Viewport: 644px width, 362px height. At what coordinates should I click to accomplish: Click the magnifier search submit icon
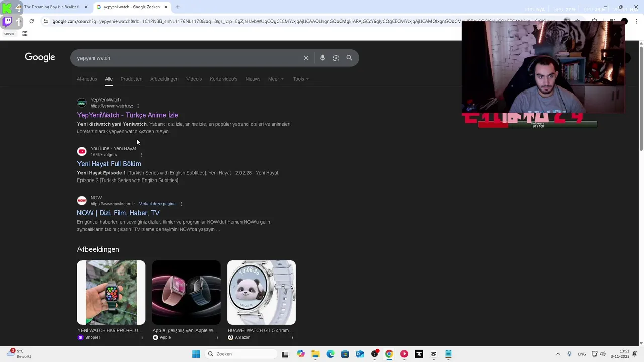coord(349,58)
